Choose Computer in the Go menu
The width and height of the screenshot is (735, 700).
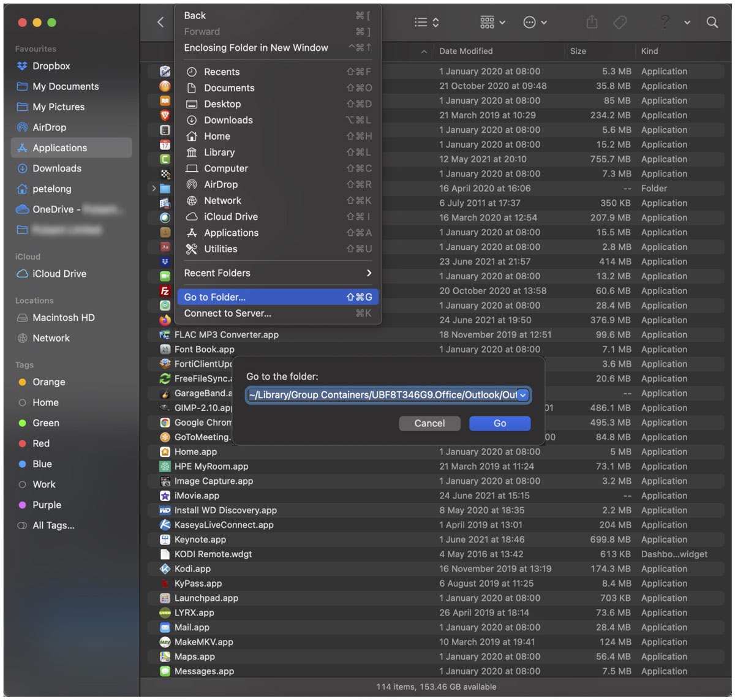point(277,168)
